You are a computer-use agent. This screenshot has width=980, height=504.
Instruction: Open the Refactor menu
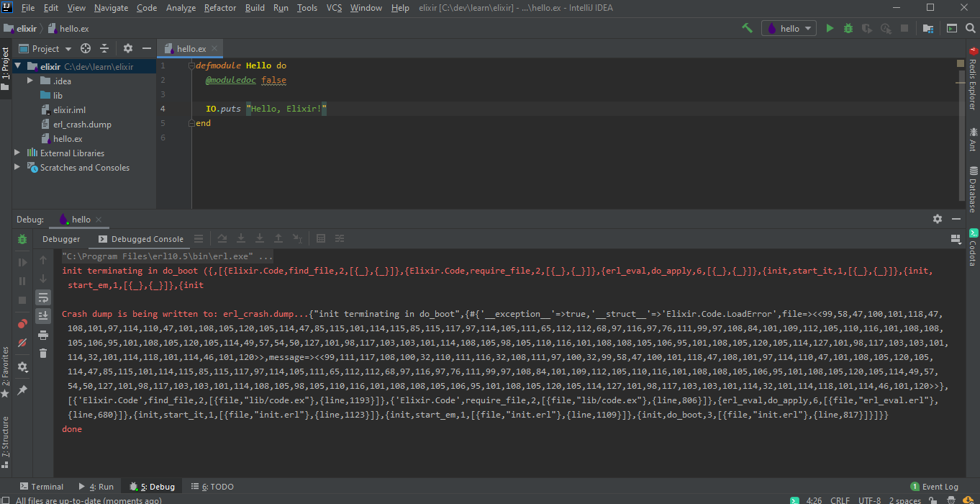point(220,8)
